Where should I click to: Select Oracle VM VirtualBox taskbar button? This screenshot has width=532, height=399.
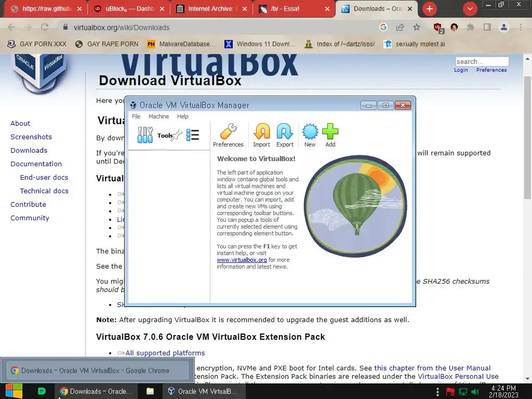coord(203,391)
